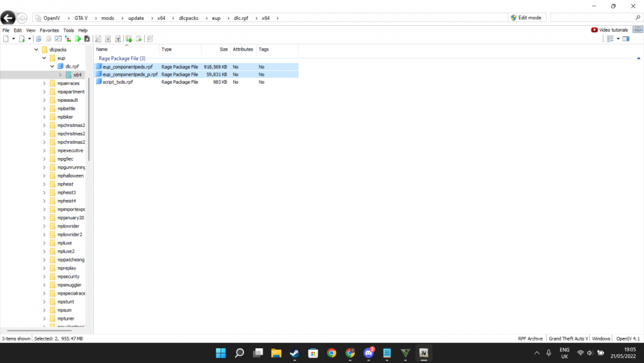Image resolution: width=644 pixels, height=363 pixels.
Task: Click the forward navigation arrow button
Action: 22,18
